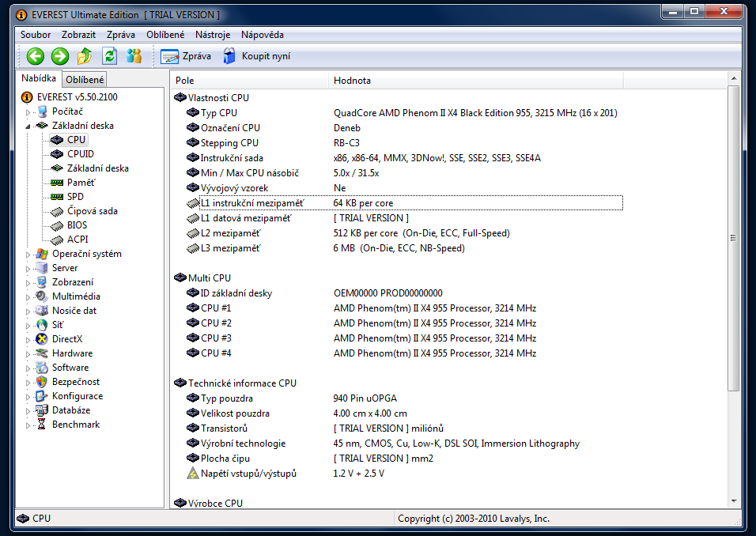The height and width of the screenshot is (536, 756).
Task: Expand the Benchmark tree node
Action: pyautogui.click(x=28, y=425)
